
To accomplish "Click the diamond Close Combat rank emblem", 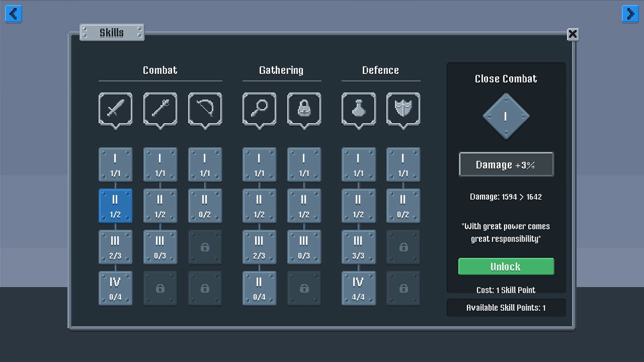I will tap(505, 116).
